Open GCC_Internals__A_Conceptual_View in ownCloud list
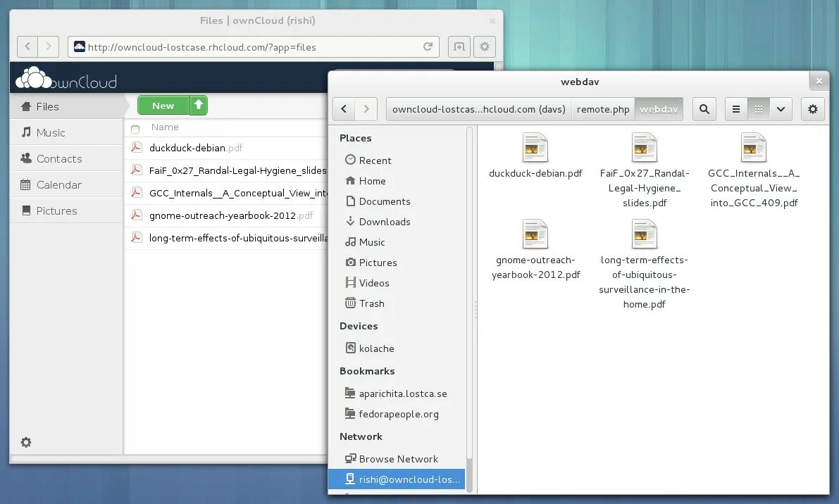The width and height of the screenshot is (839, 504). [x=237, y=193]
